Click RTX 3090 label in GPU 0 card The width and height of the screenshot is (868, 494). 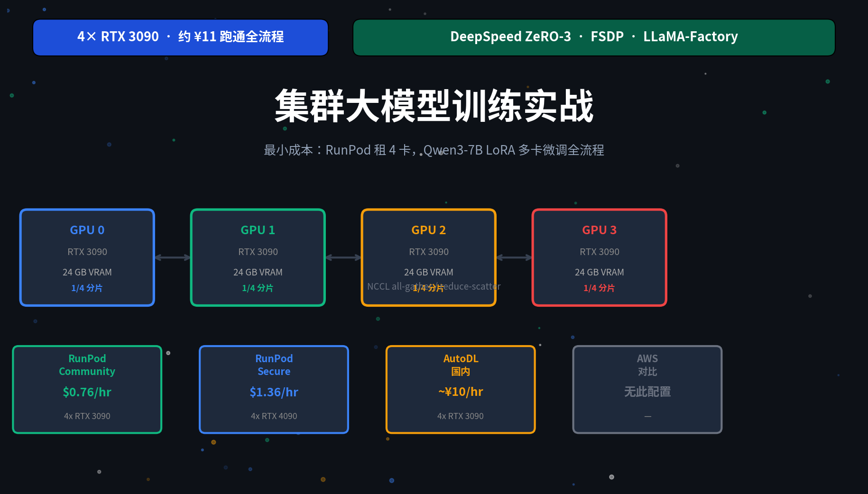pyautogui.click(x=87, y=252)
